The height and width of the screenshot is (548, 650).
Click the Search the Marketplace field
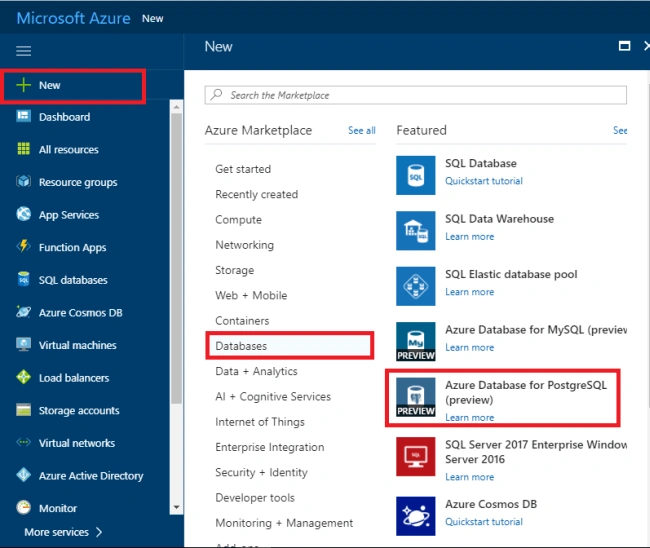(415, 95)
